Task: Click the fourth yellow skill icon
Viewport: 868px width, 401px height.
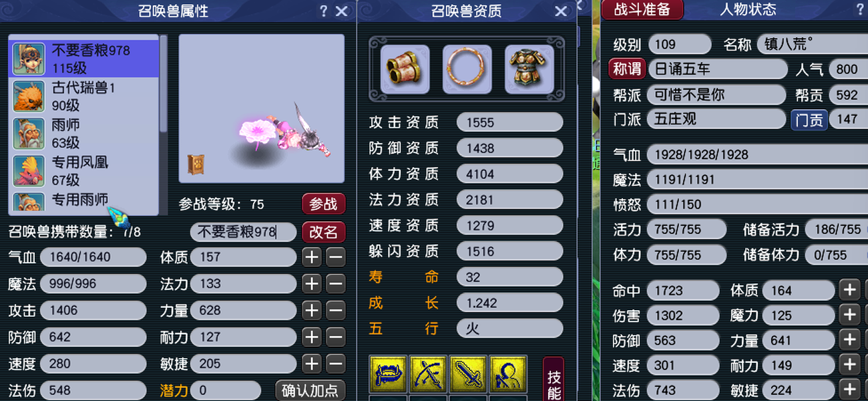Action: click(508, 375)
